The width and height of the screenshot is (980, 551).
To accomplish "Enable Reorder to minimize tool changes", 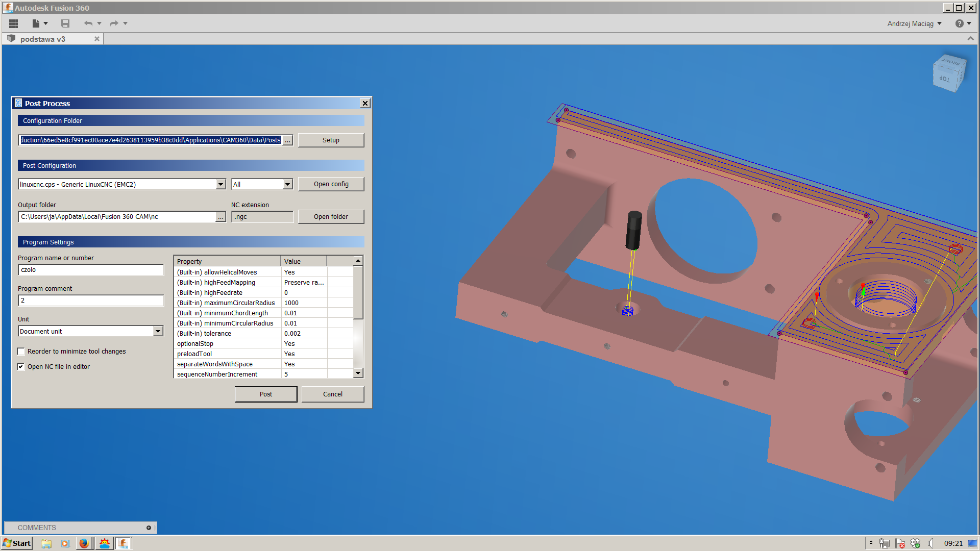I will click(21, 352).
